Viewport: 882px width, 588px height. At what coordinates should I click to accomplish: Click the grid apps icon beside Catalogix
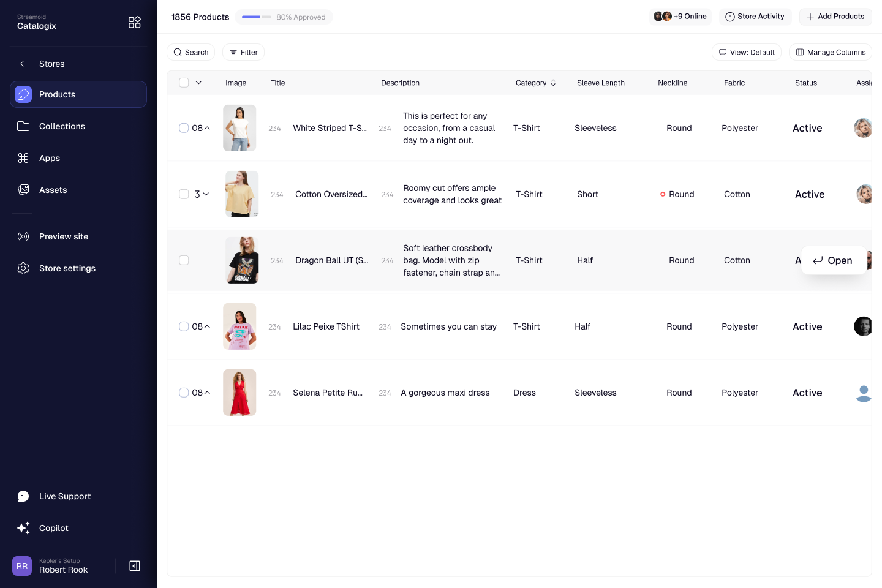coord(134,23)
